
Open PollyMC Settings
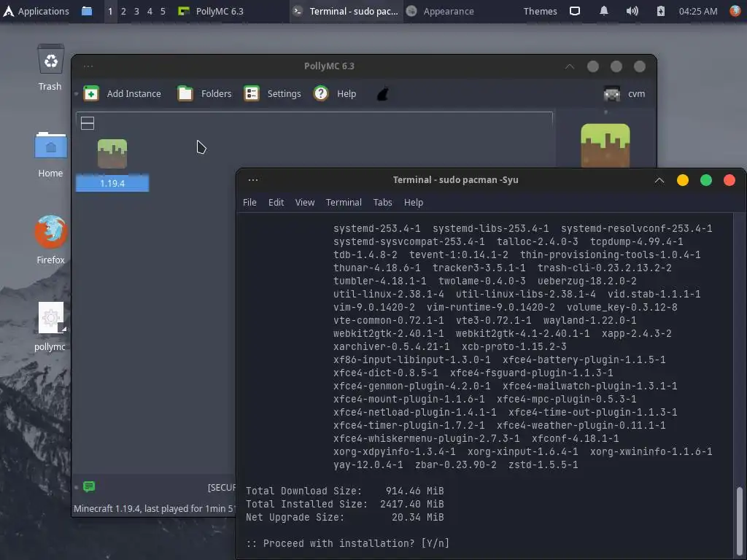[272, 93]
